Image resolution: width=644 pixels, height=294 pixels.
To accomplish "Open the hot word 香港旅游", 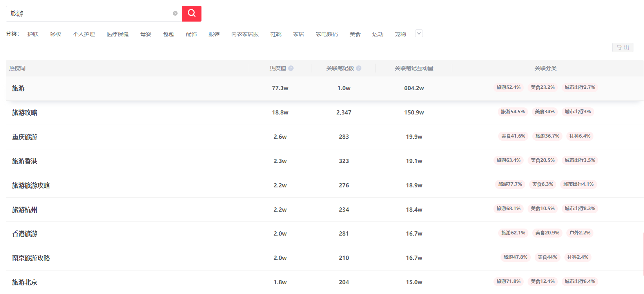I will pyautogui.click(x=25, y=234).
